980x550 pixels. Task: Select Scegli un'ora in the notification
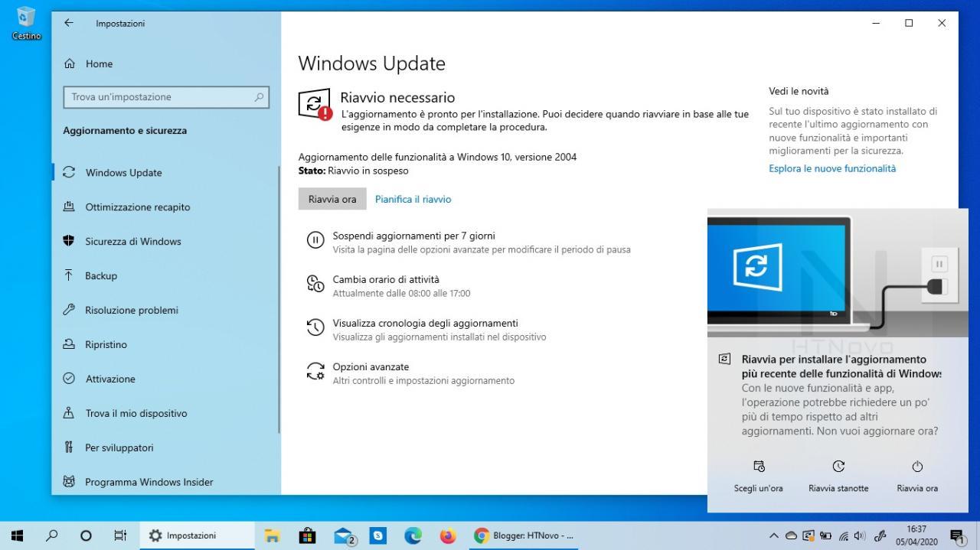758,476
